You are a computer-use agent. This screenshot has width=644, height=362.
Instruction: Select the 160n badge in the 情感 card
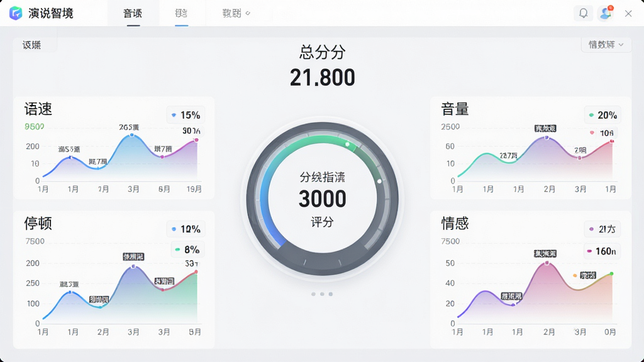pos(602,251)
